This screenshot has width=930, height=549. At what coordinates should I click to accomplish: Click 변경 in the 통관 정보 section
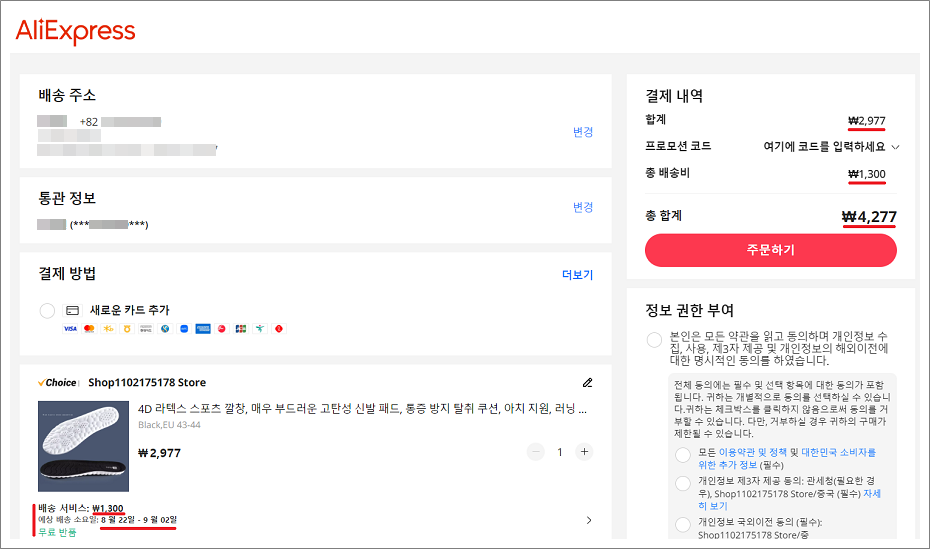coord(583,207)
